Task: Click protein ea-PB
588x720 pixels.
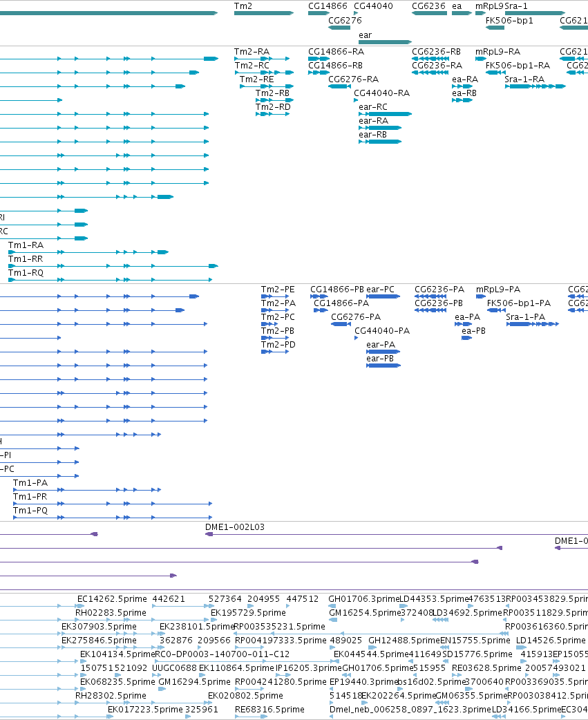Action: coord(467,338)
